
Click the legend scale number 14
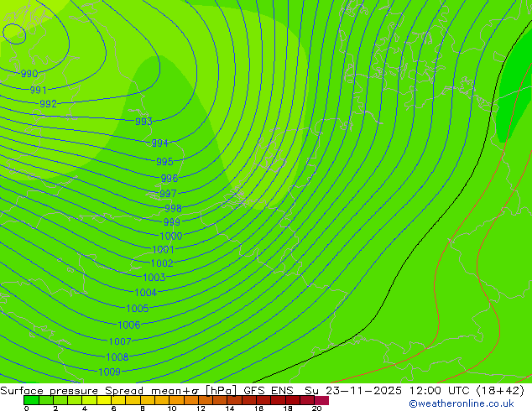[x=230, y=408]
